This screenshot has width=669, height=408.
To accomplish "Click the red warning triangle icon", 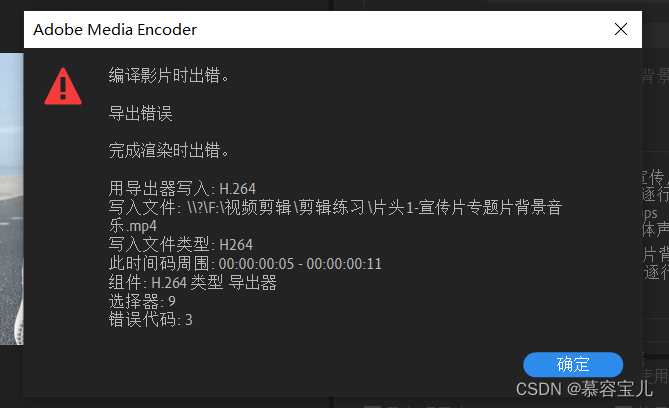I will tap(63, 87).
